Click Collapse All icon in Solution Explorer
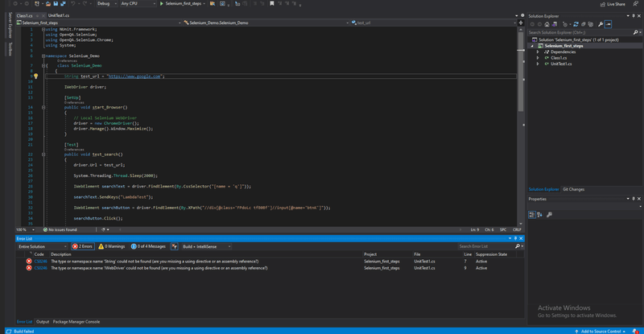Image resolution: width=644 pixels, height=334 pixels. pyautogui.click(x=583, y=24)
